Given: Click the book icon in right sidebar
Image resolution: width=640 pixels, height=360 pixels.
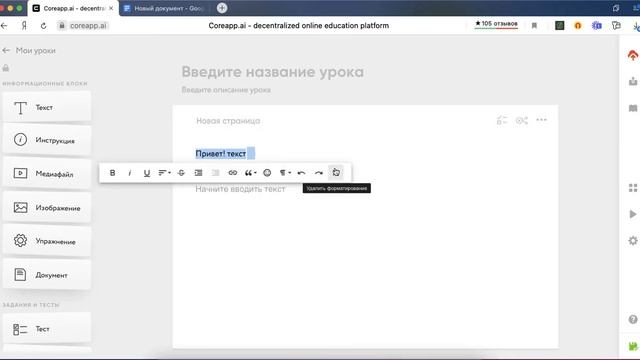Looking at the screenshot, I should tap(633, 108).
